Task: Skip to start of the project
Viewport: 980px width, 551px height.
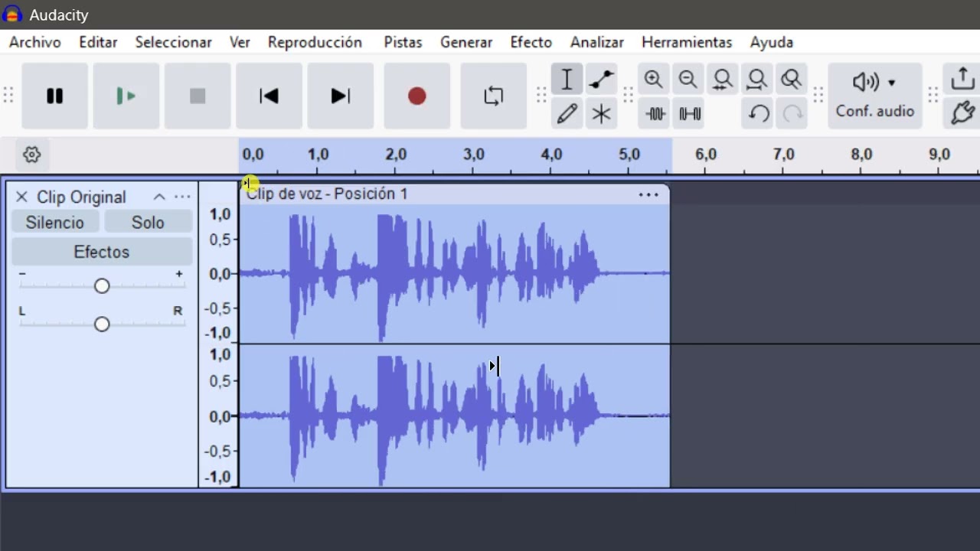Action: click(x=269, y=96)
